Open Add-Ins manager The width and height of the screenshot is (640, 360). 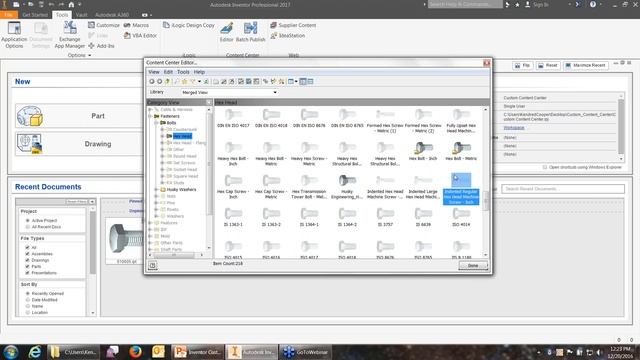tap(101, 46)
